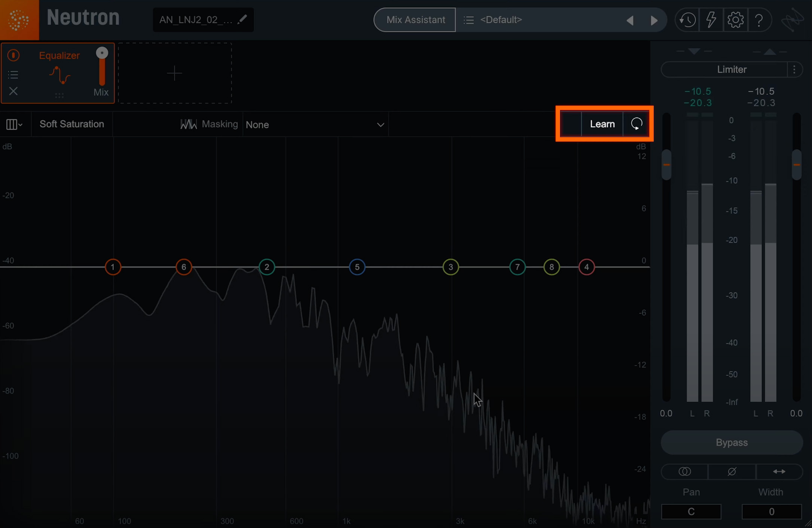The width and height of the screenshot is (812, 528).
Task: Click the AN_LNJ2_02 track name field
Action: (203, 19)
